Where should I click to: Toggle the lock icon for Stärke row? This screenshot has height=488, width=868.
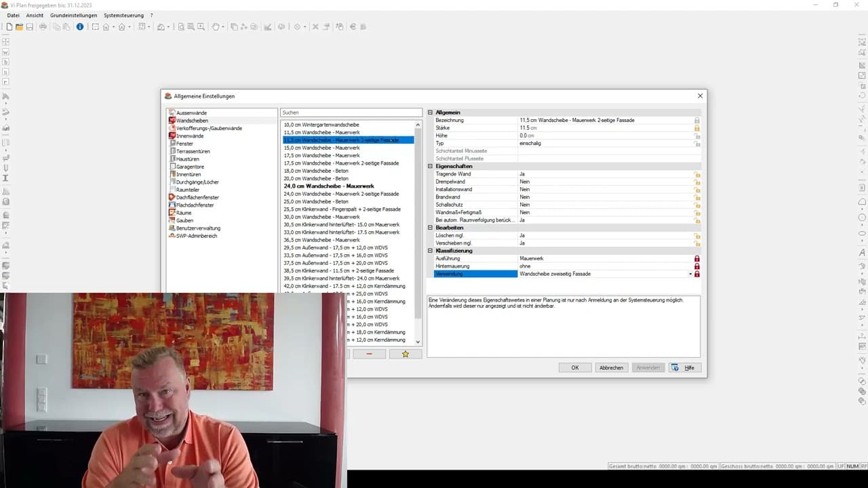pos(696,128)
